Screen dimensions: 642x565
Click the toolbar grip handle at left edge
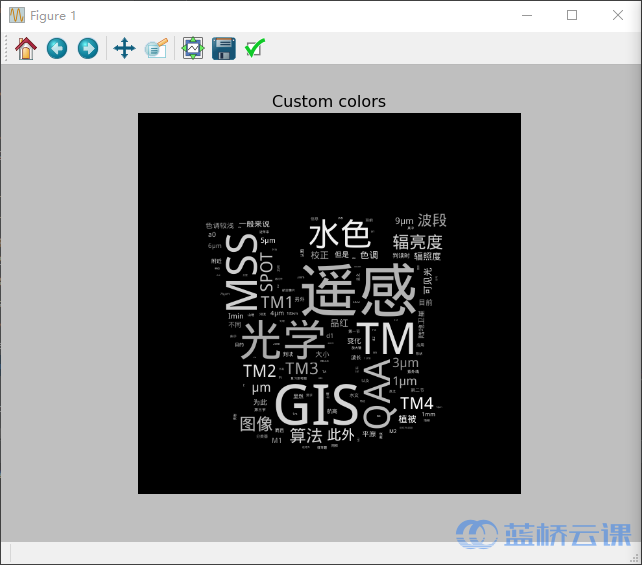coord(6,48)
